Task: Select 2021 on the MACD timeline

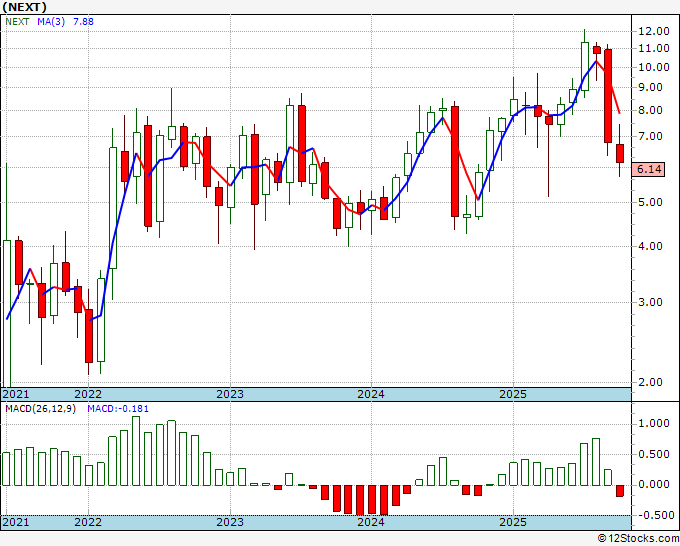Action: tap(16, 522)
